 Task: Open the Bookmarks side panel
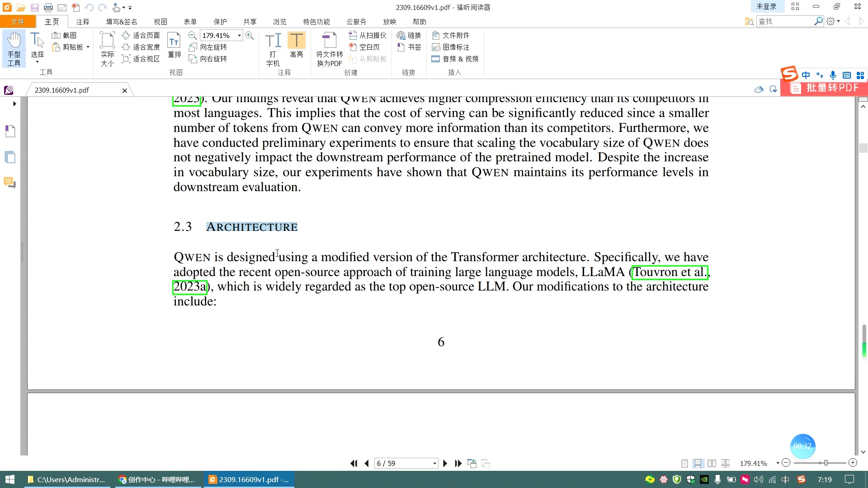pos(10,131)
